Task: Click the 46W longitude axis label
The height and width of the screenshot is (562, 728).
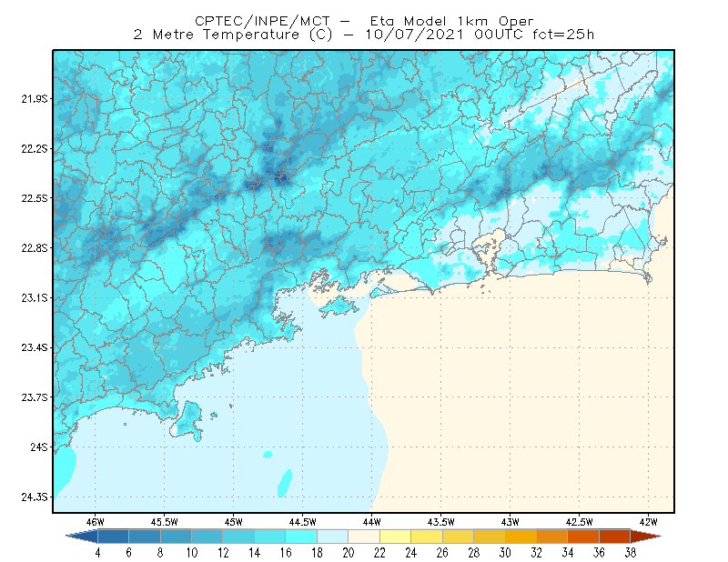Action: pos(96,522)
